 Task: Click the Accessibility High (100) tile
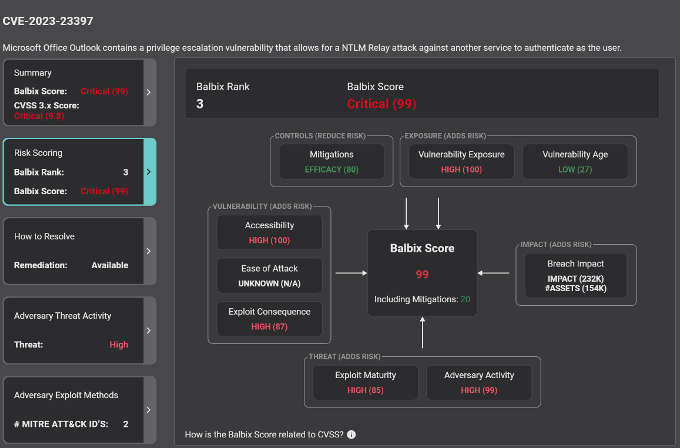coord(269,232)
